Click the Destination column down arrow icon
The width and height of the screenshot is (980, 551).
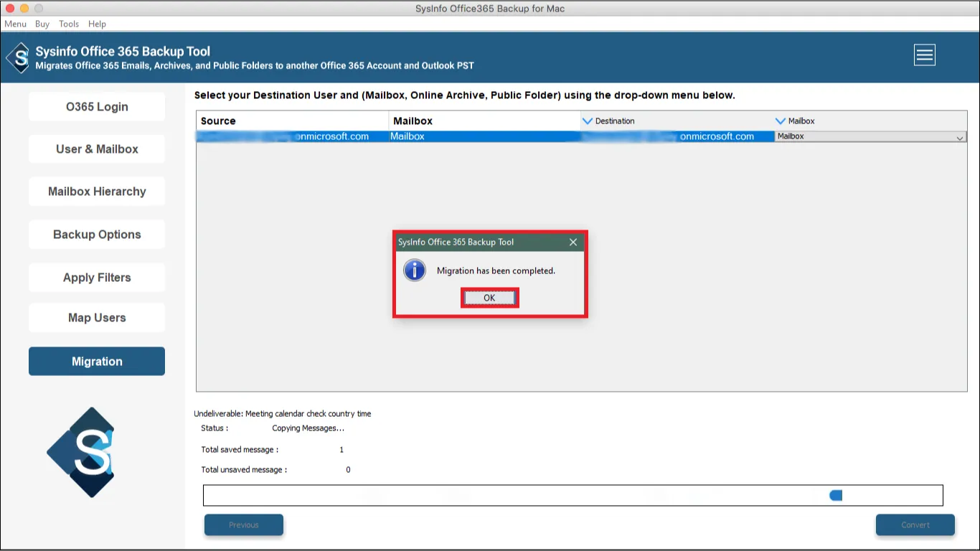pos(588,121)
